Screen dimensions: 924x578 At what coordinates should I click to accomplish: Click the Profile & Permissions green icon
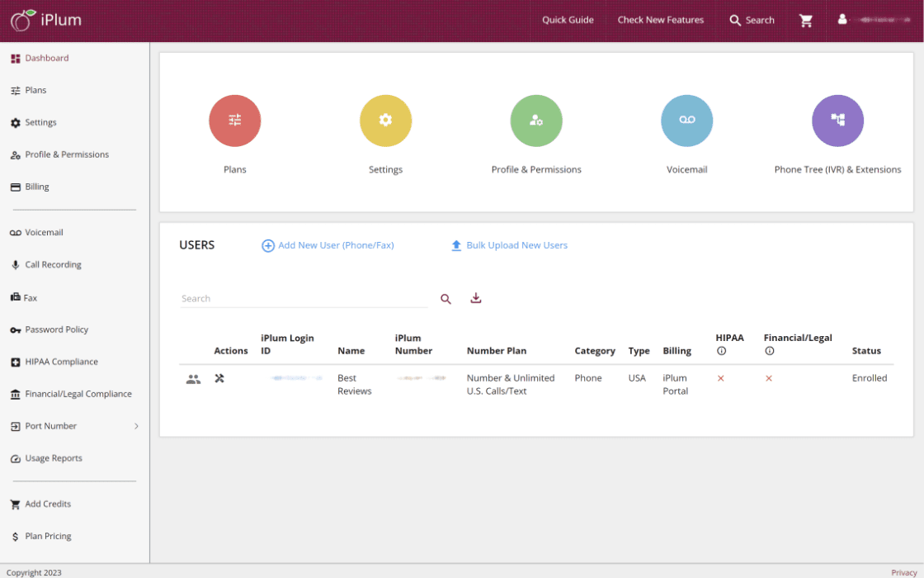pyautogui.click(x=535, y=121)
